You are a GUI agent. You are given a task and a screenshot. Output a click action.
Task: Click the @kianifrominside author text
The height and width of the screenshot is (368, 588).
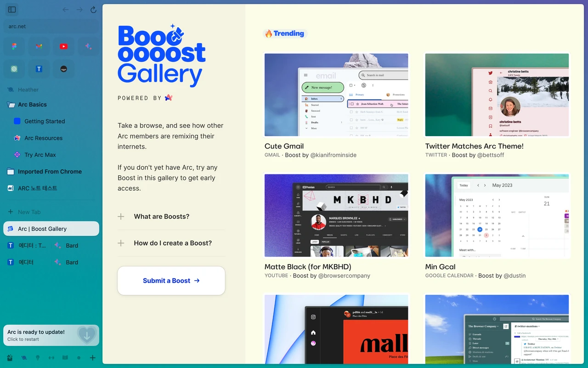[334, 155]
